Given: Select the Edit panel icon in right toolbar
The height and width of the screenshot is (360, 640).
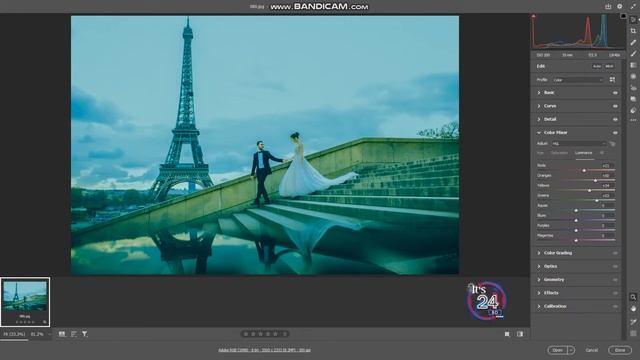Looking at the screenshot, I should click(x=633, y=20).
